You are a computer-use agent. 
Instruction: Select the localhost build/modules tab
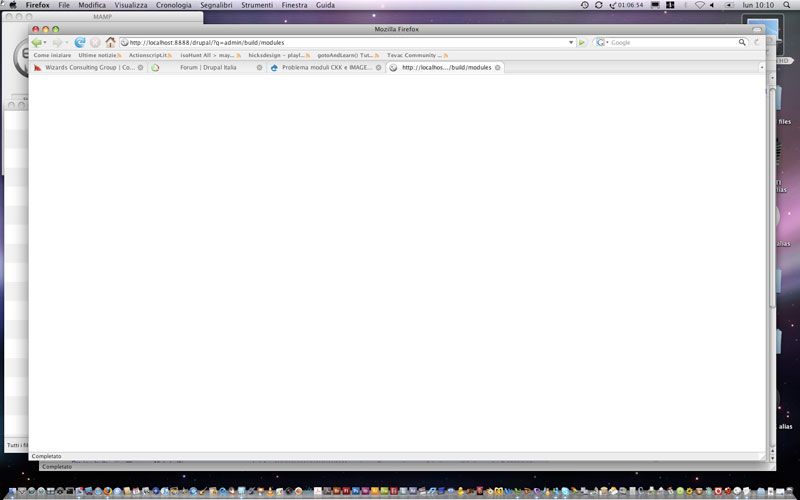click(x=445, y=67)
